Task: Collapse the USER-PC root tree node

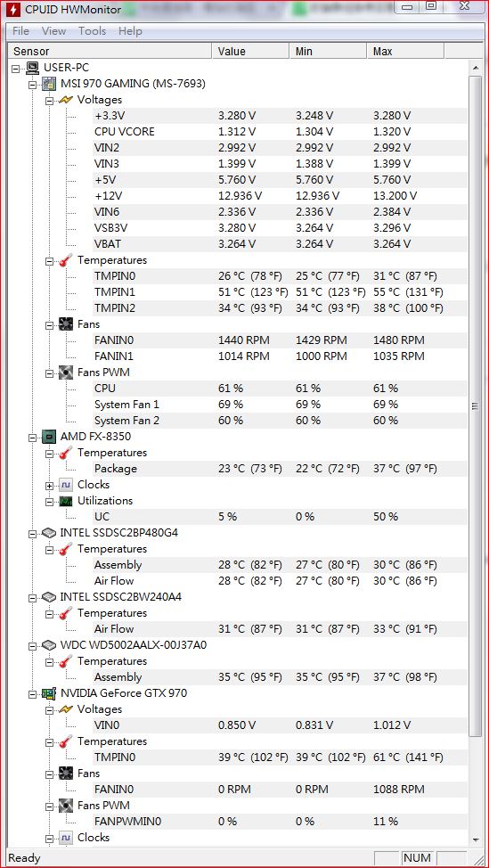Action: pos(15,69)
